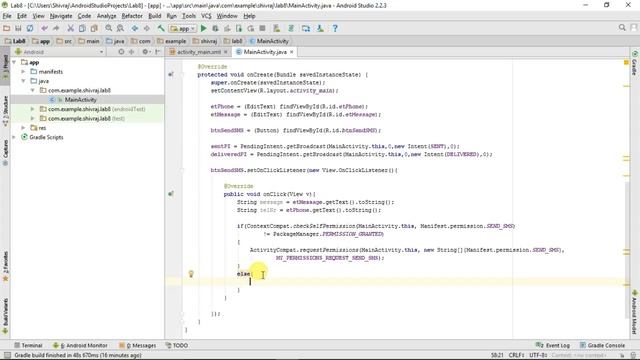Click the CRLF line separator in status bar
The height and width of the screenshot is (360, 640).
point(517,356)
